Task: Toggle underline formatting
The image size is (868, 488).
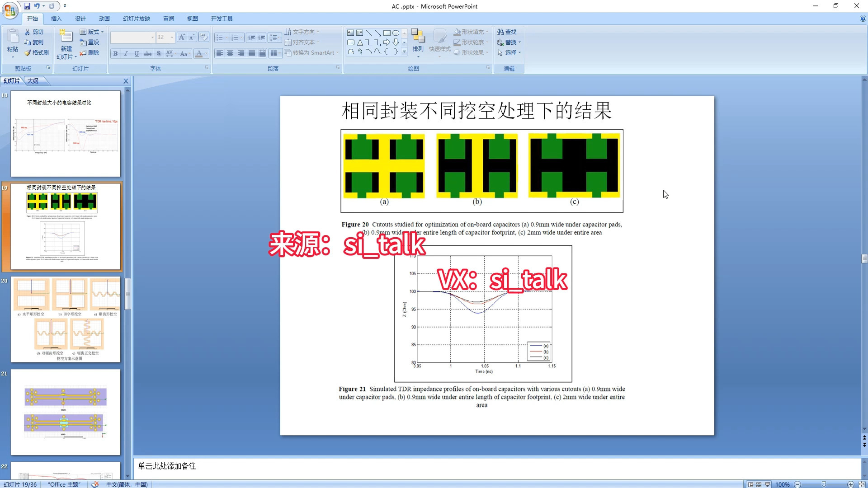Action: [x=137, y=54]
